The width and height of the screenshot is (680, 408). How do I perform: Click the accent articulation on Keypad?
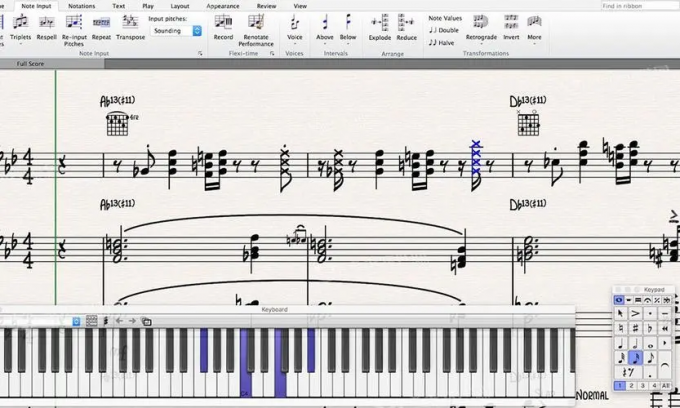pos(634,313)
